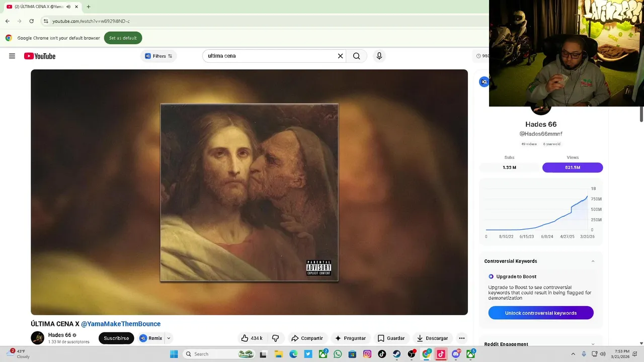Open the pink TikTok Live Studio taskbar icon

(x=441, y=354)
